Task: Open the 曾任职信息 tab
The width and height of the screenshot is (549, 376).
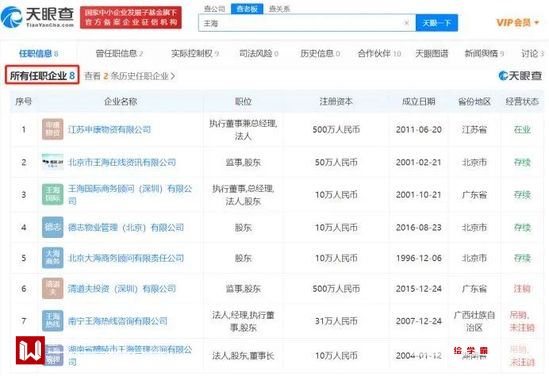Action: click(x=119, y=54)
